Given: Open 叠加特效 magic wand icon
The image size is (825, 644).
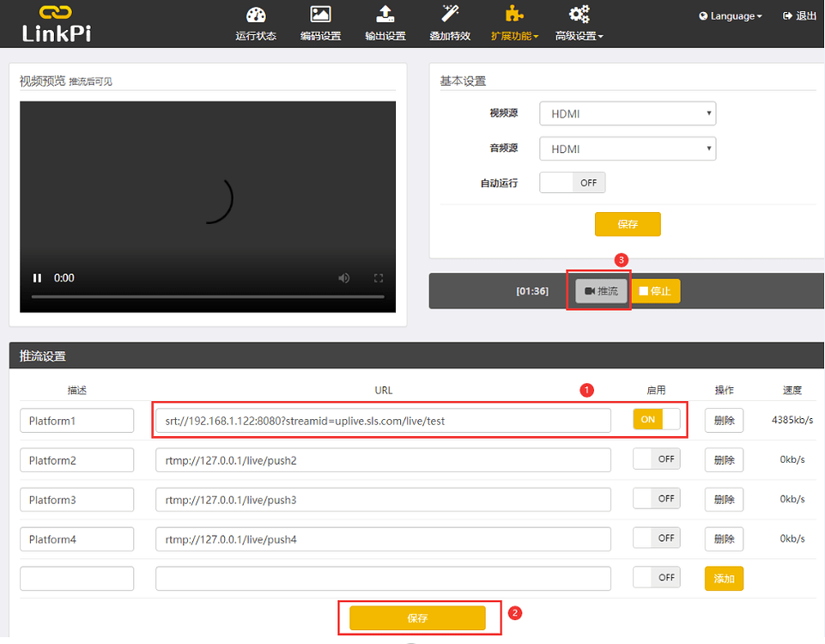Looking at the screenshot, I should coord(450,15).
